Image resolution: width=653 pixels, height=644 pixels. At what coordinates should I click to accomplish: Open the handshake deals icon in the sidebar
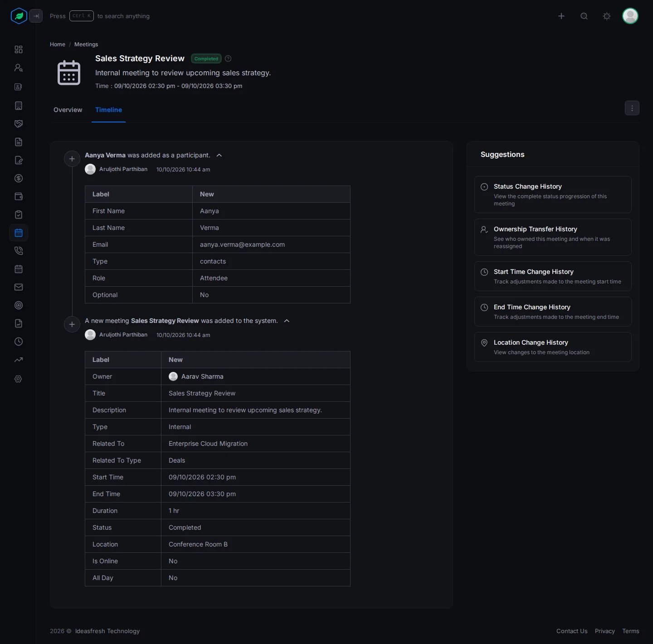pos(19,124)
